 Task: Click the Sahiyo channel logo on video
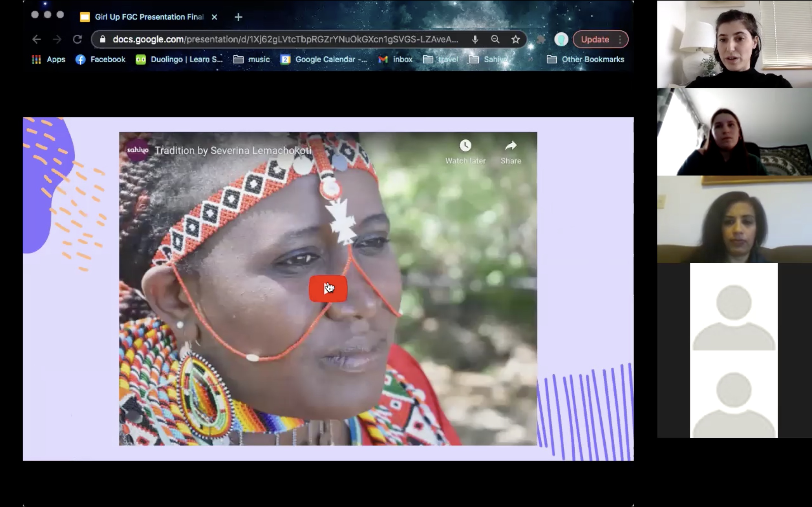coord(137,150)
